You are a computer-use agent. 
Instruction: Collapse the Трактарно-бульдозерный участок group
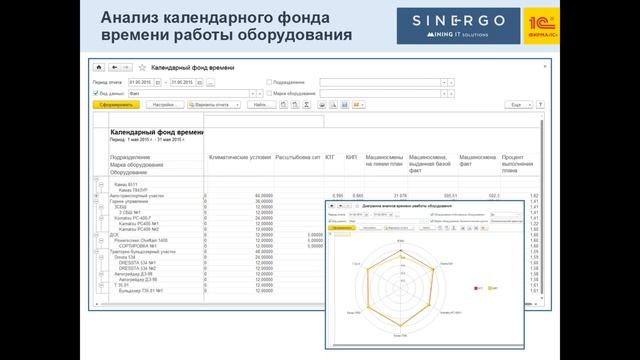tap(96, 252)
